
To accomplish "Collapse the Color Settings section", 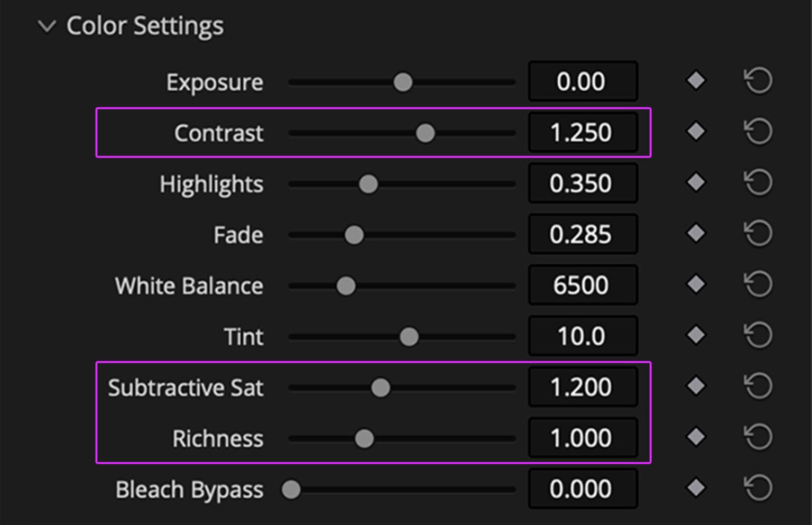I will tap(47, 25).
